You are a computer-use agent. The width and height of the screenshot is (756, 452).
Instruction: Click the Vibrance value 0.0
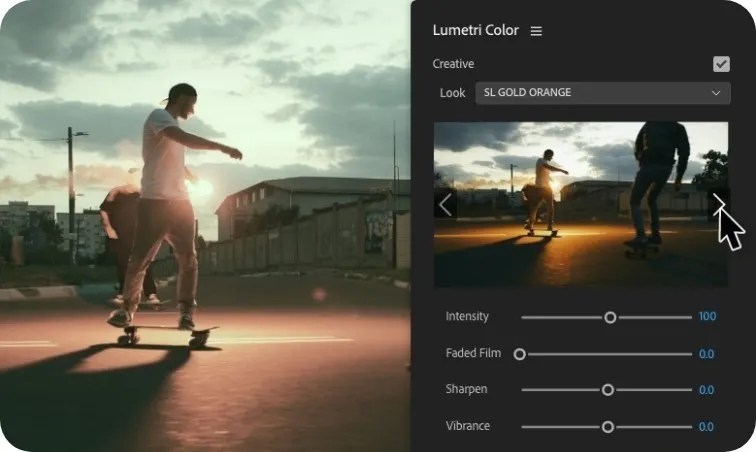tap(706, 427)
